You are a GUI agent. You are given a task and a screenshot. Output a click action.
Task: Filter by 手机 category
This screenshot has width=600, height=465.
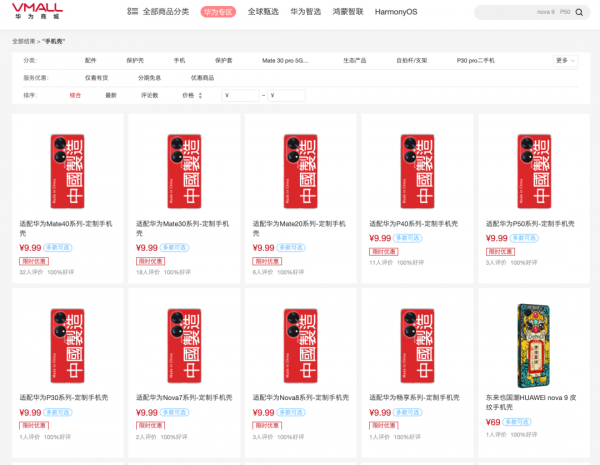pyautogui.click(x=179, y=60)
